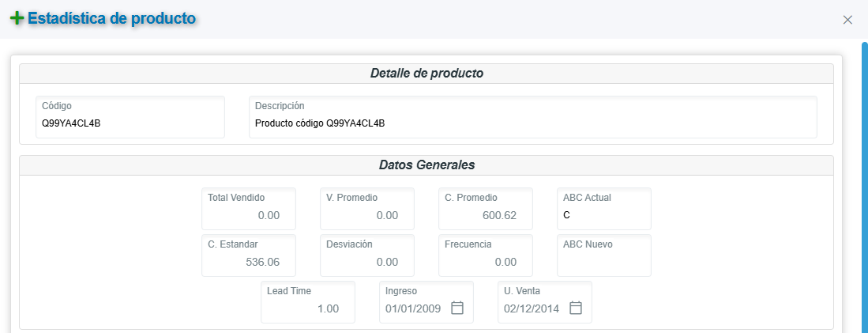Click the C. Estandar field showing 536.06

click(249, 262)
